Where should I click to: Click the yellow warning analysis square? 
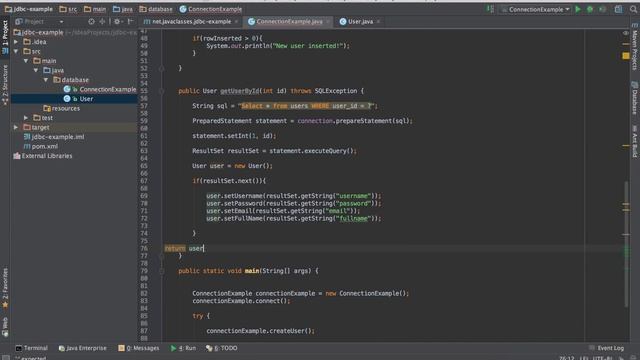[626, 56]
